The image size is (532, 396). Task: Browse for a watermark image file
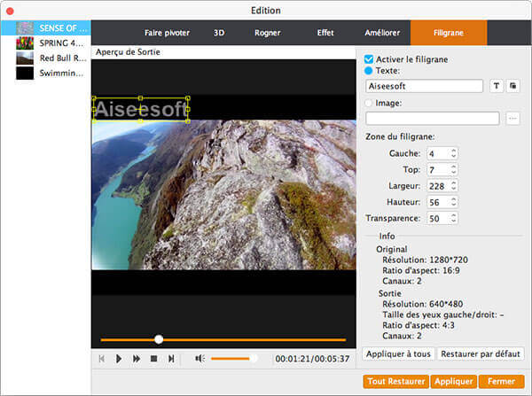512,118
